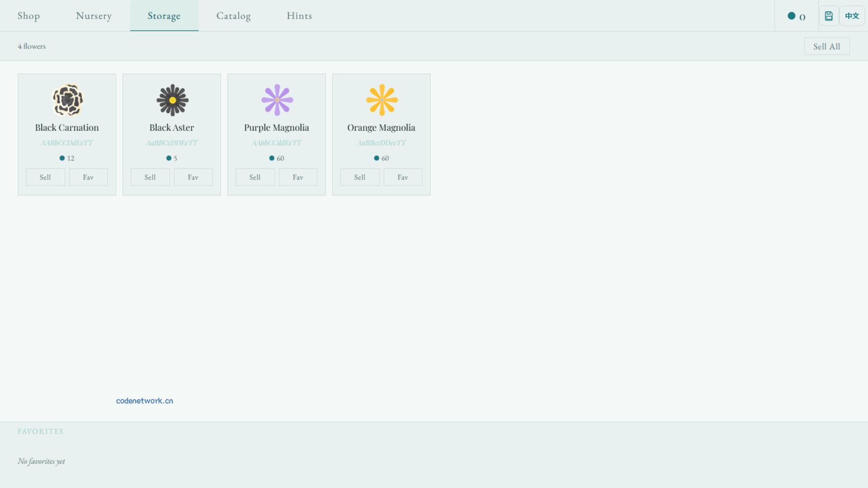
Task: Favorite the Orange Magnolia
Action: (403, 177)
